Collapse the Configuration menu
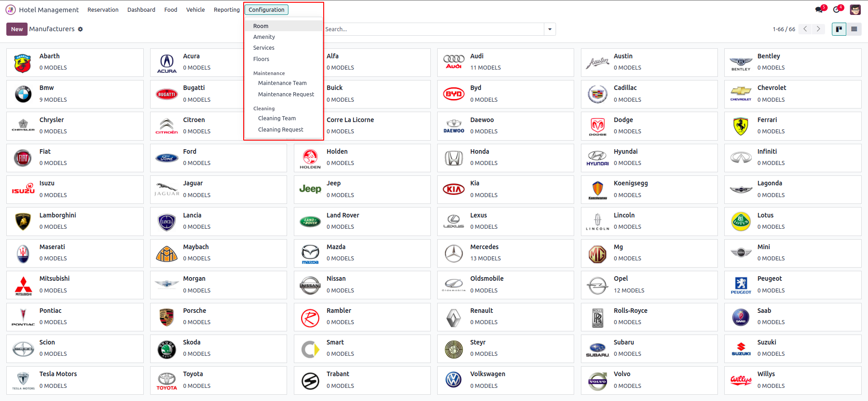868x401 pixels. (267, 9)
